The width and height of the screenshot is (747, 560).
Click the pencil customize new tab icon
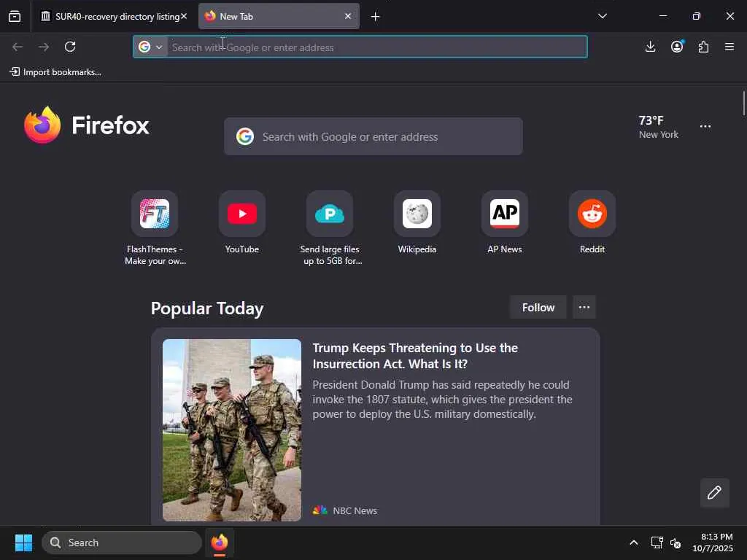pos(714,493)
